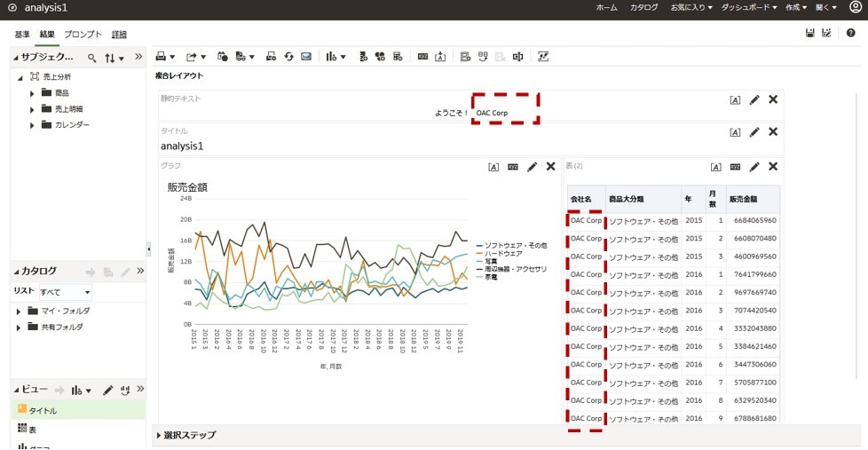Screen dimensions: 868x450
Task: Expand the マイ・フォルダ folder
Action: [x=19, y=312]
